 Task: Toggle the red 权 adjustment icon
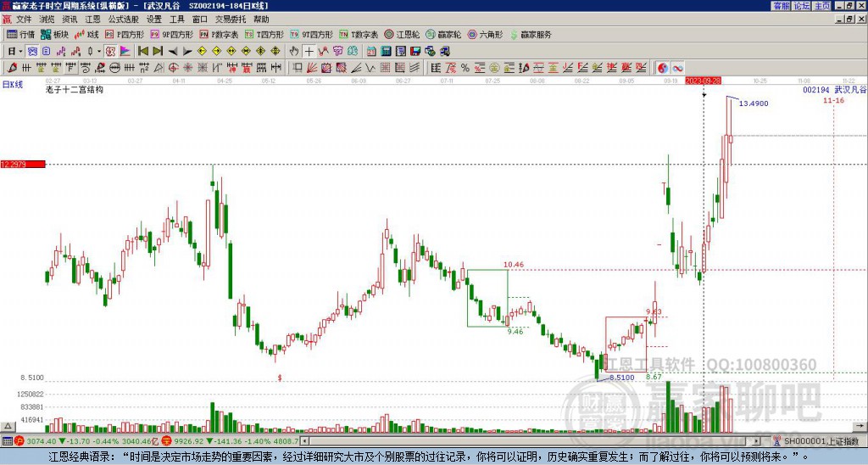coord(110,51)
